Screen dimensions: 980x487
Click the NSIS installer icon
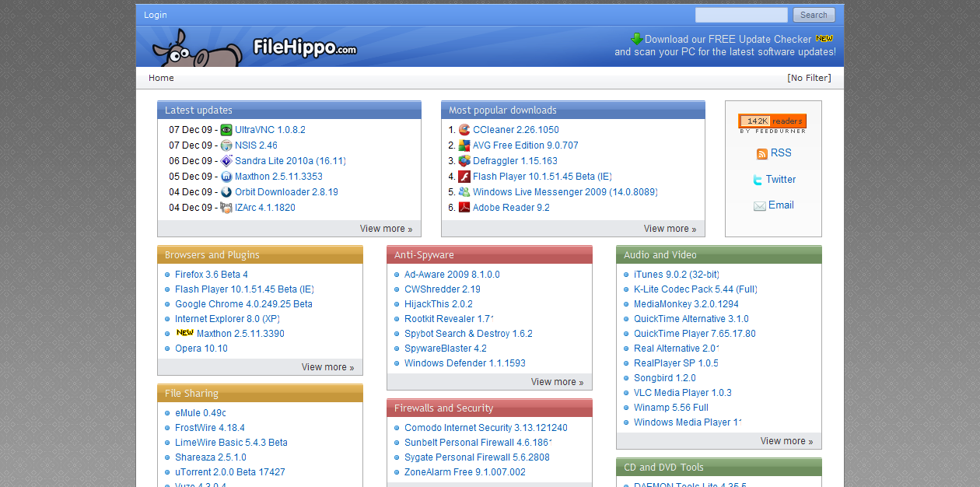pos(226,145)
